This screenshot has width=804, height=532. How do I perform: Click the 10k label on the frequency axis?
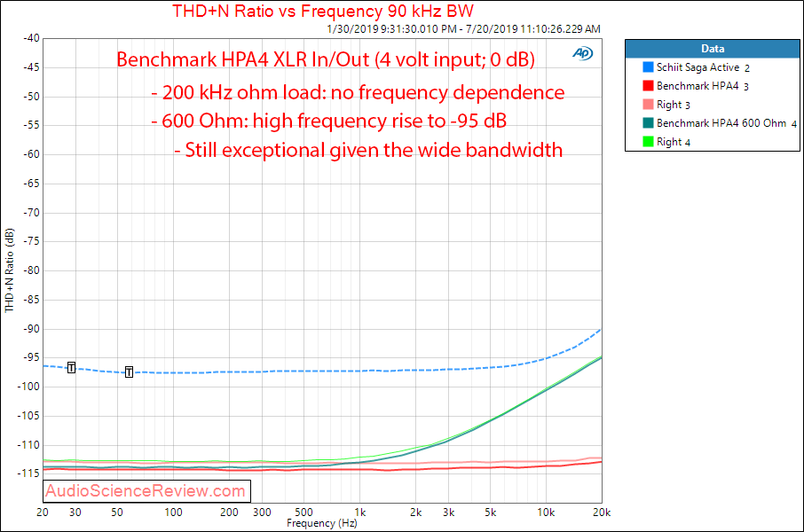click(546, 512)
